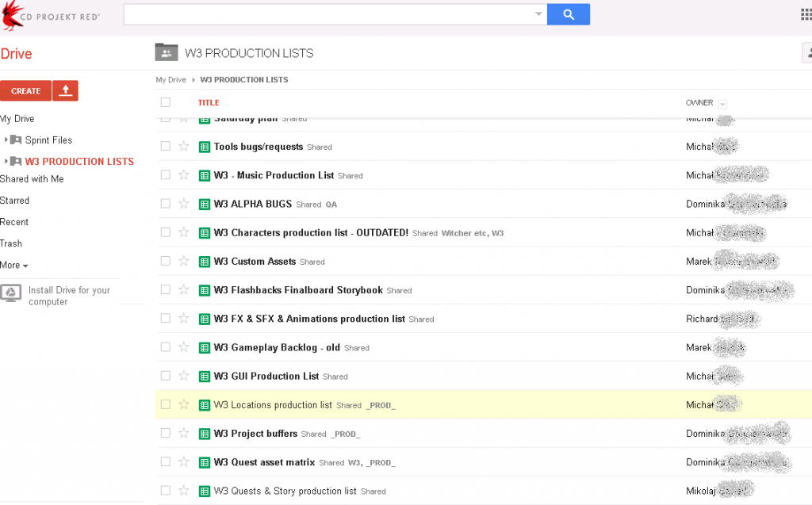
Task: Open W3 Characters production list - OUTDATED!
Action: (x=311, y=232)
